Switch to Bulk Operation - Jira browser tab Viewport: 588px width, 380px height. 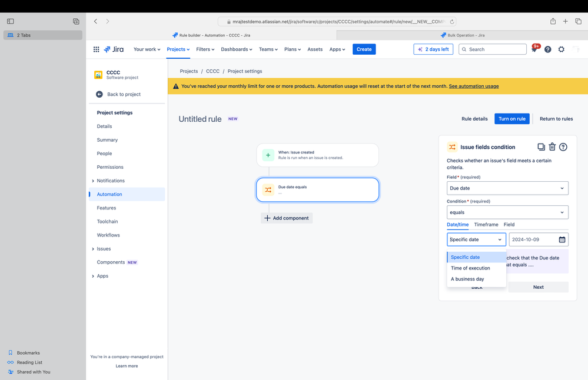click(462, 35)
